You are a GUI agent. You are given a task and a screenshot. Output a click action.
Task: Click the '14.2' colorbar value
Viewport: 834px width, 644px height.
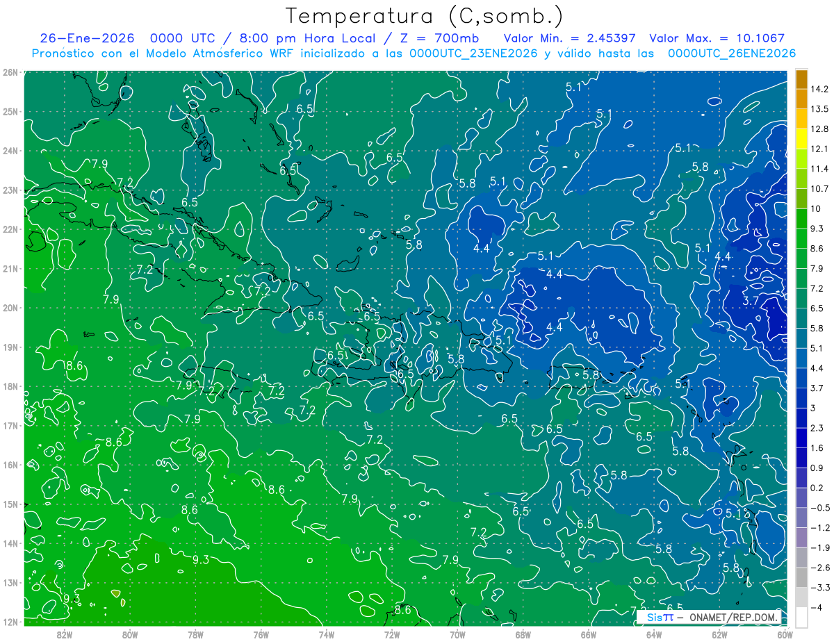819,89
